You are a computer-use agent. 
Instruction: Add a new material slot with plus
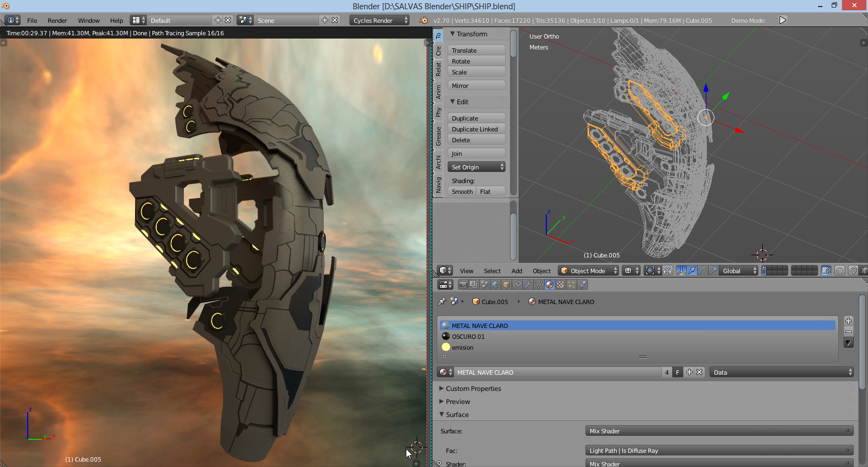[x=848, y=321]
